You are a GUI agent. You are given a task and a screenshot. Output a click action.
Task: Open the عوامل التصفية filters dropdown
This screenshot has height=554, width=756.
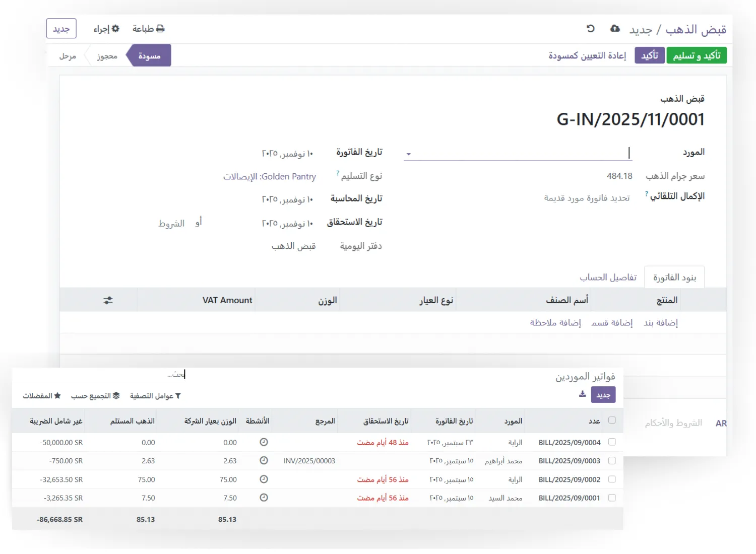155,396
